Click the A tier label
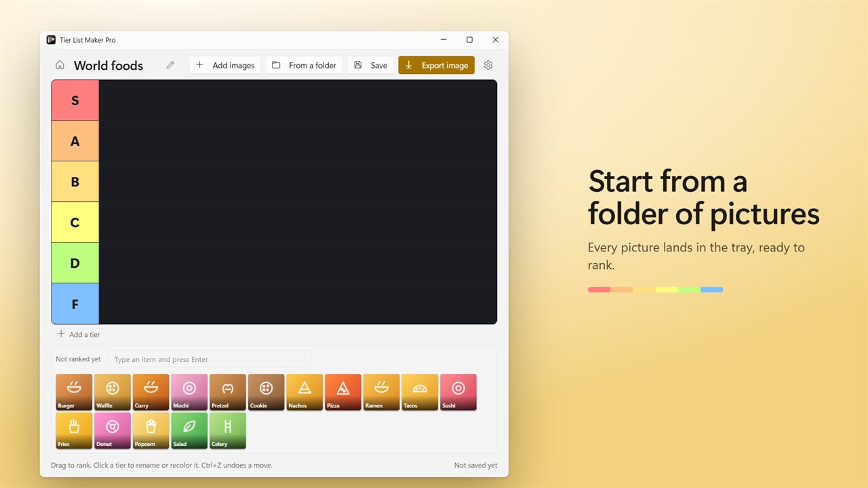Image resolution: width=868 pixels, height=488 pixels. click(75, 141)
